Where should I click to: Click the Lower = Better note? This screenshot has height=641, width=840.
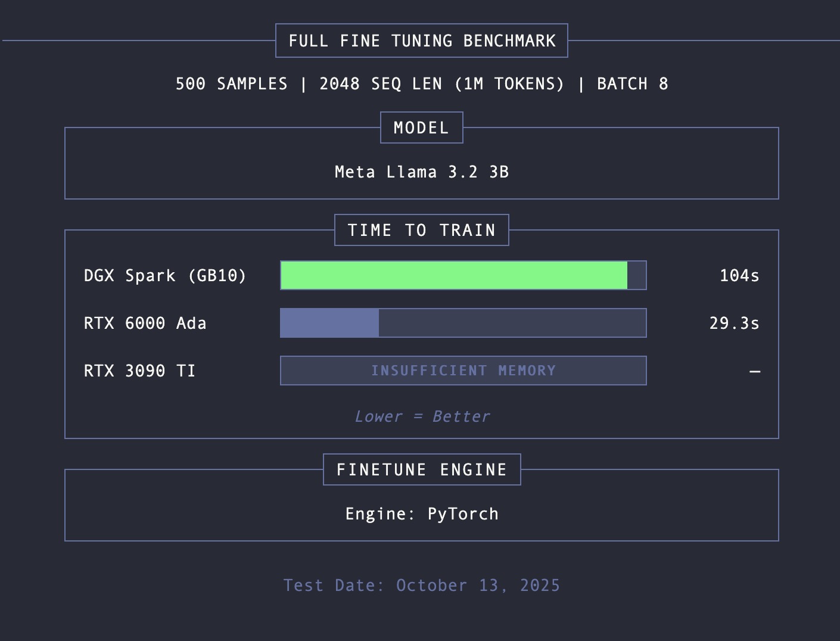pos(422,416)
